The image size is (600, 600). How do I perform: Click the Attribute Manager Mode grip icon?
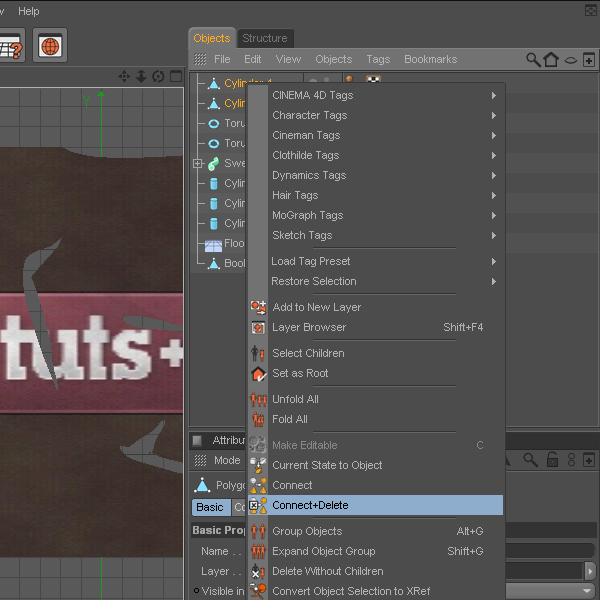(200, 460)
